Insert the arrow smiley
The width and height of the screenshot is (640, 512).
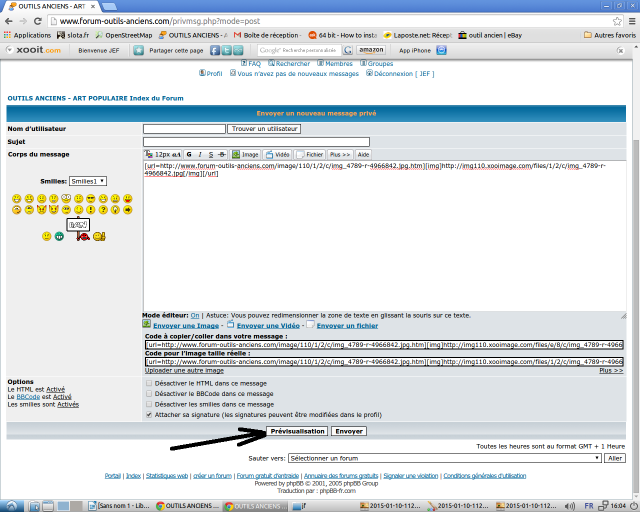pos(128,210)
